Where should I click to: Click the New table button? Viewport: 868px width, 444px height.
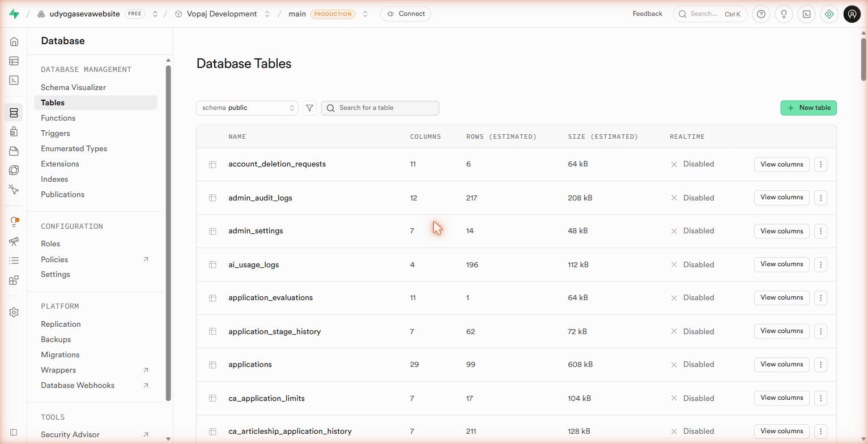(809, 108)
